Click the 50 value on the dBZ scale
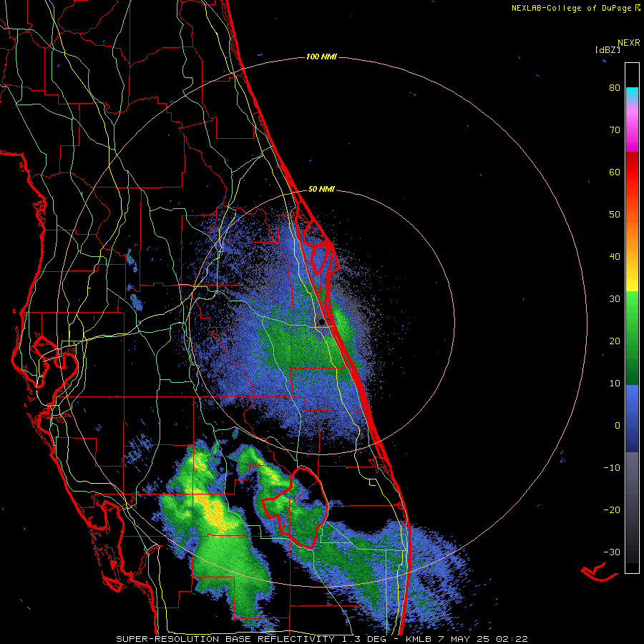 [x=615, y=215]
